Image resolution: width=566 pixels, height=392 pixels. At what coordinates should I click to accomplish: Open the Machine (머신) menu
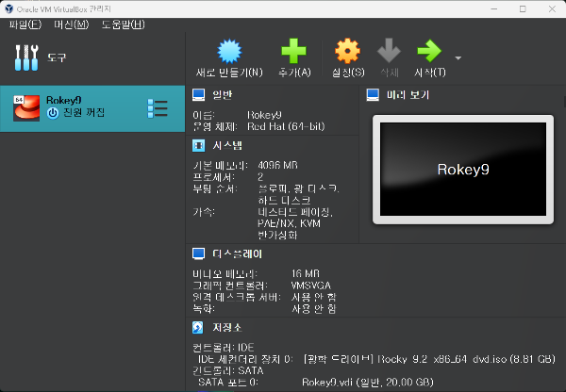72,24
